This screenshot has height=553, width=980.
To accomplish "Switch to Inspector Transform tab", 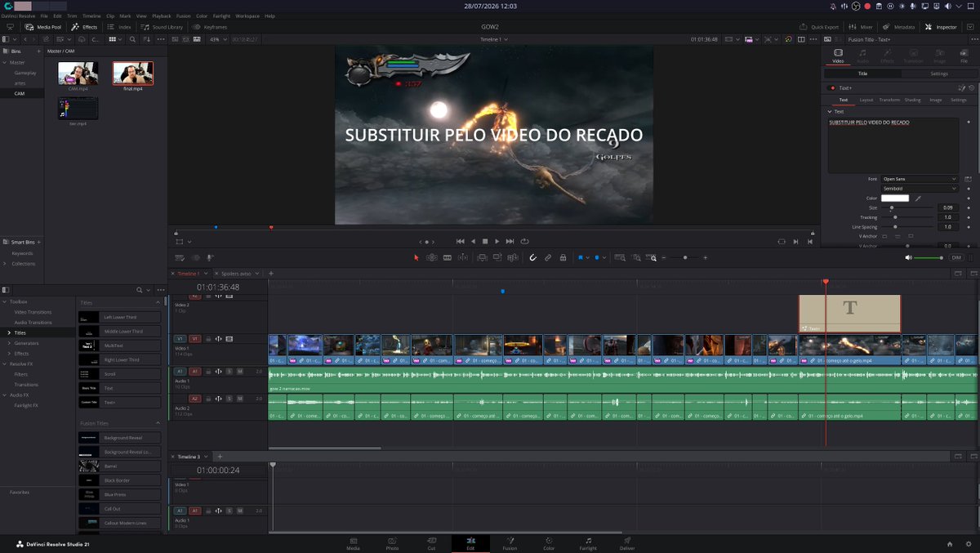I will click(889, 100).
